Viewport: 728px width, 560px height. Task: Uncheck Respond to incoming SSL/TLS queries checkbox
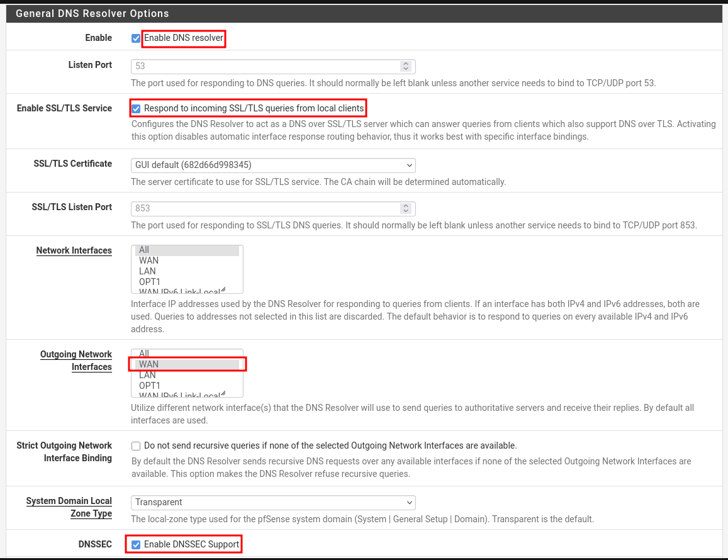[x=135, y=109]
